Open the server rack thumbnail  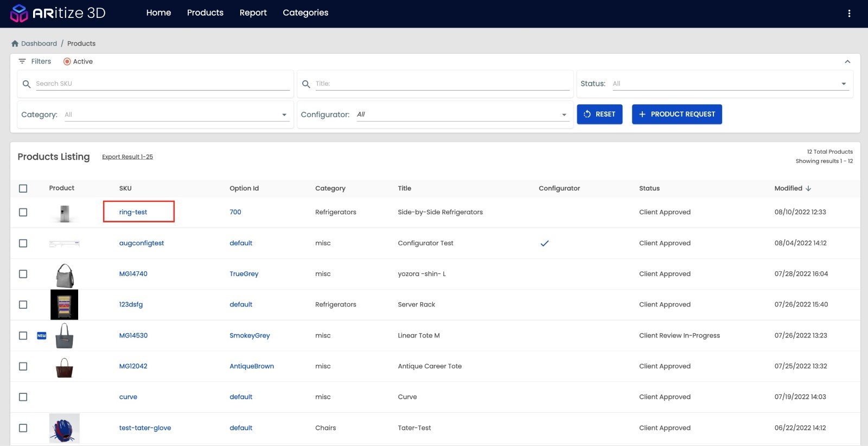65,304
